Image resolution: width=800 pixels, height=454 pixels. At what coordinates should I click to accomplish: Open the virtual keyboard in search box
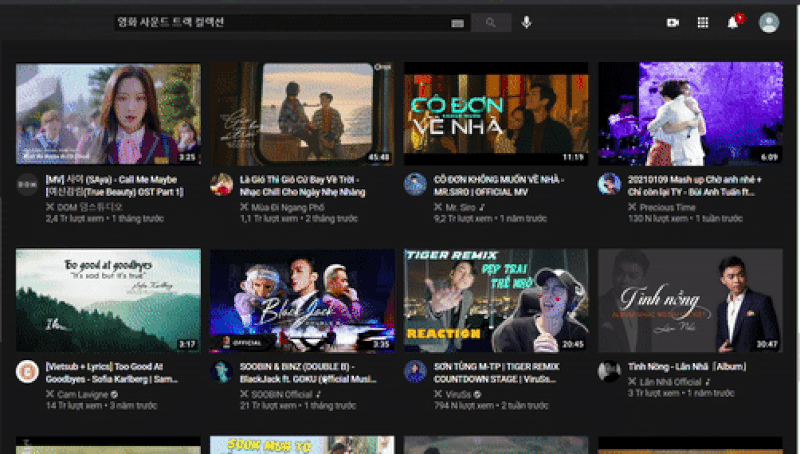(x=458, y=23)
